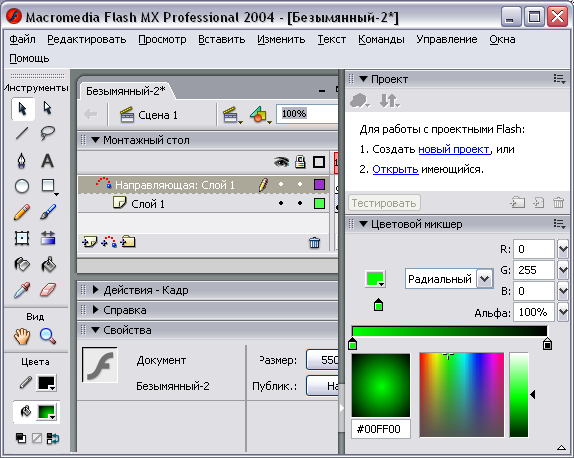Open the Project panel options menu icon
The image size is (574, 458).
560,79
